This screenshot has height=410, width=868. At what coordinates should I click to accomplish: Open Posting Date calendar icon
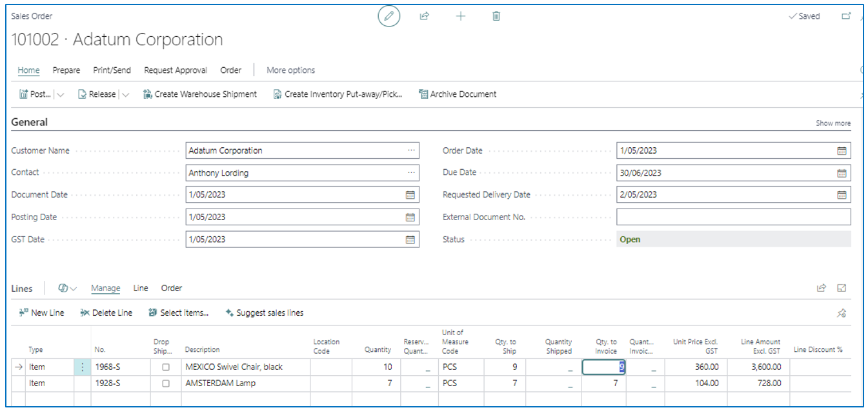pos(410,218)
